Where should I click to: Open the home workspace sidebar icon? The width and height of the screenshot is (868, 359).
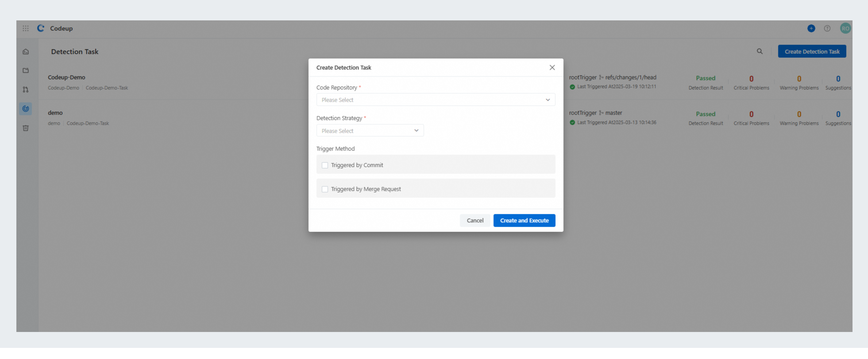[26, 52]
